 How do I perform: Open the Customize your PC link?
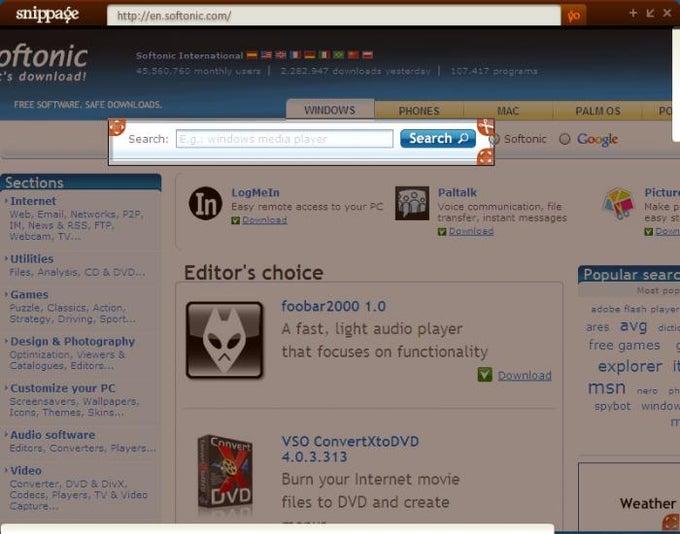click(x=63, y=388)
